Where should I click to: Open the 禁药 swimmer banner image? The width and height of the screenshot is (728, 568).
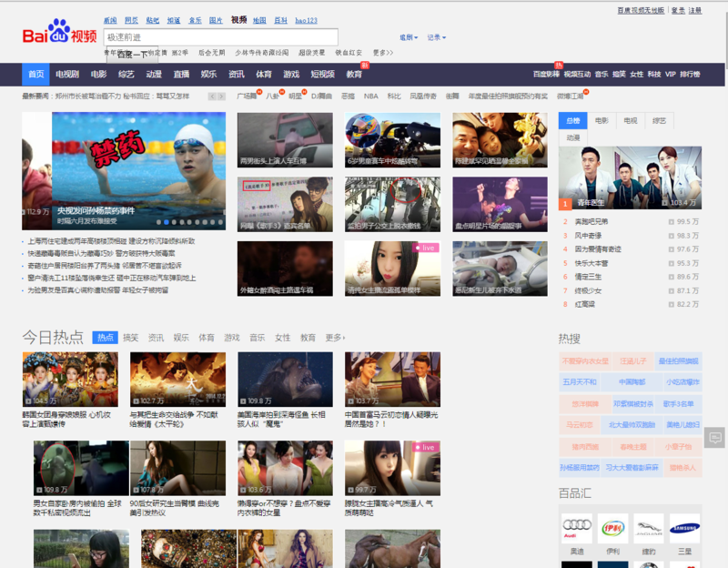coord(138,171)
